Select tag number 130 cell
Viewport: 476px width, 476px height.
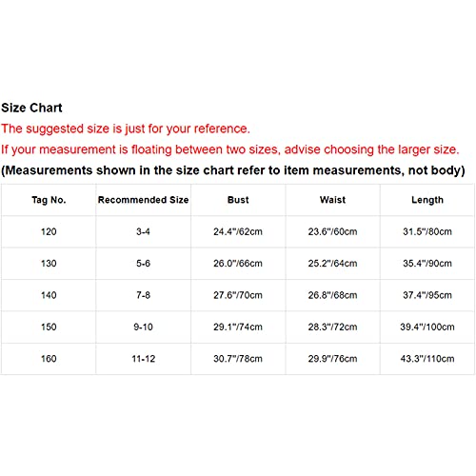coord(49,264)
